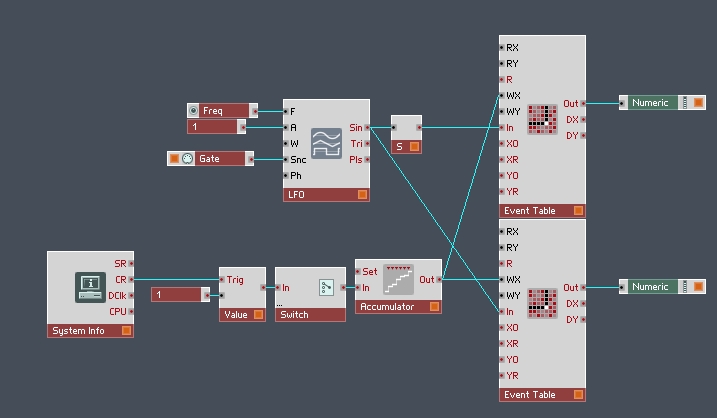The image size is (717, 418).
Task: Click the Accumulator Out port
Action: point(439,279)
